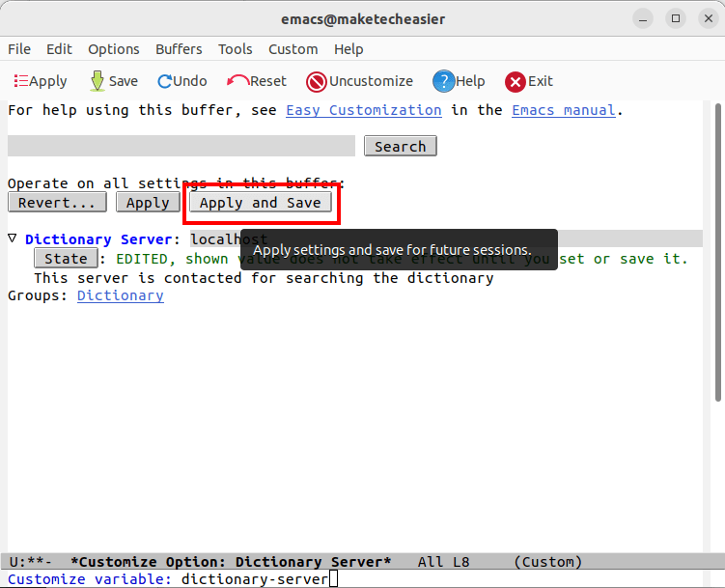Open the Options menu
The width and height of the screenshot is (725, 588).
pos(114,49)
